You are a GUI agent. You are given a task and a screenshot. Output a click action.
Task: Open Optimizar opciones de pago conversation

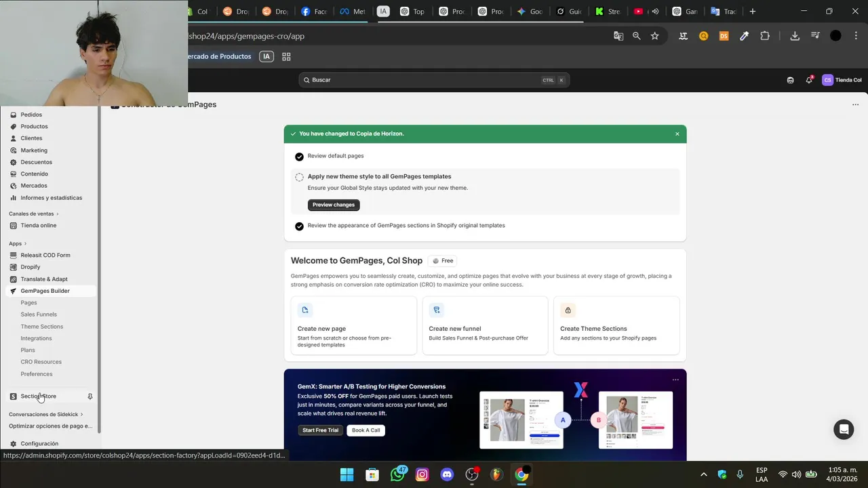point(51,426)
